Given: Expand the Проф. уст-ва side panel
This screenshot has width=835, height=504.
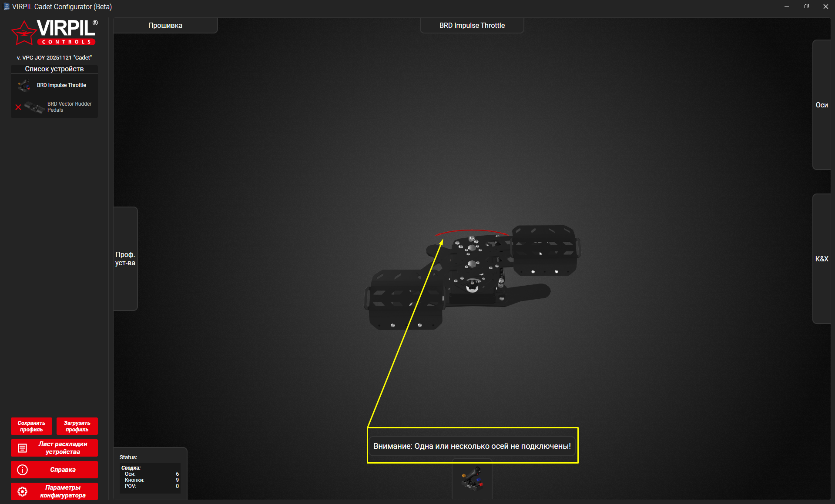Looking at the screenshot, I should 125,259.
